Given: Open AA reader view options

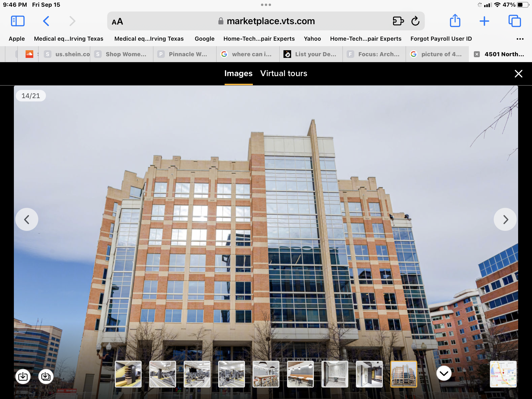Looking at the screenshot, I should click(x=117, y=22).
